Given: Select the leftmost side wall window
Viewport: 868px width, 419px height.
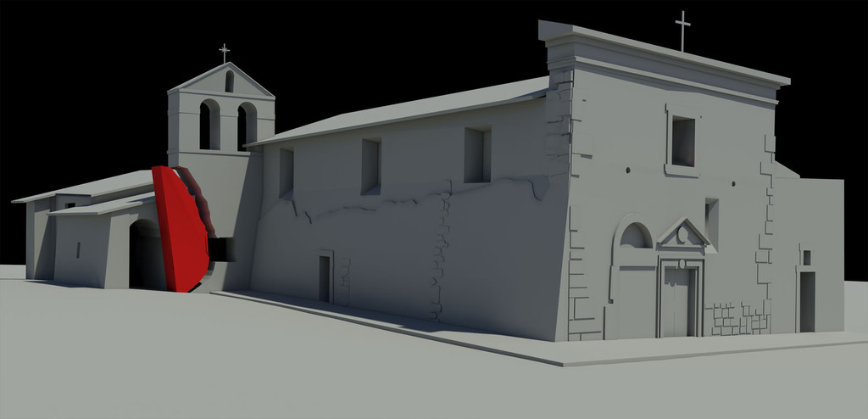Looking at the screenshot, I should 287,172.
